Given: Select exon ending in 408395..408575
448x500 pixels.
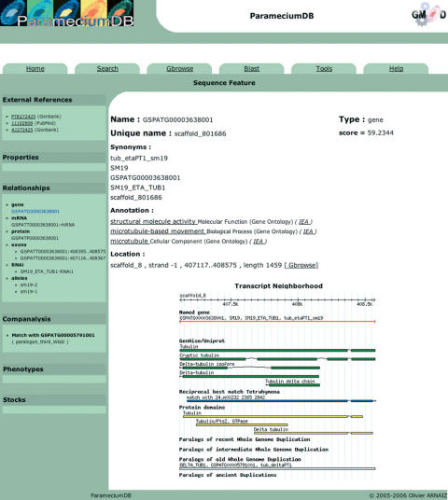Looking at the screenshot, I should (63, 251).
